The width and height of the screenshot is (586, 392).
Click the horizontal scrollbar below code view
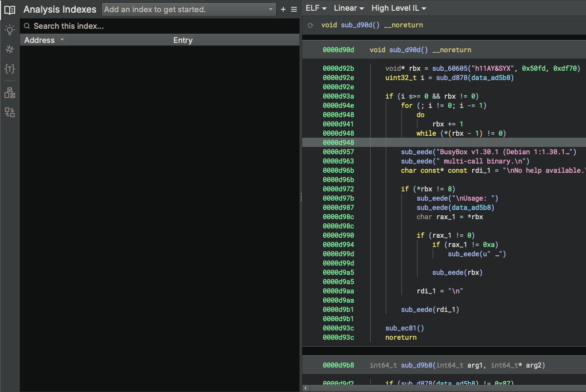coord(439,388)
